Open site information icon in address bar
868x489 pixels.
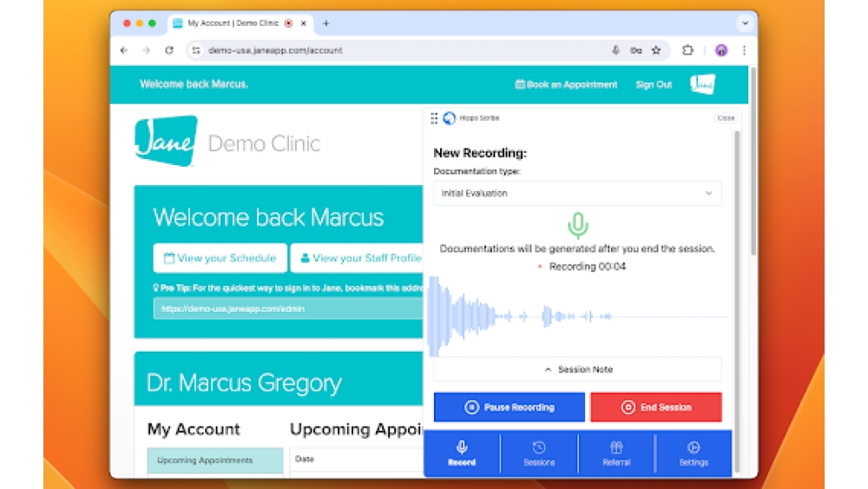(x=196, y=50)
